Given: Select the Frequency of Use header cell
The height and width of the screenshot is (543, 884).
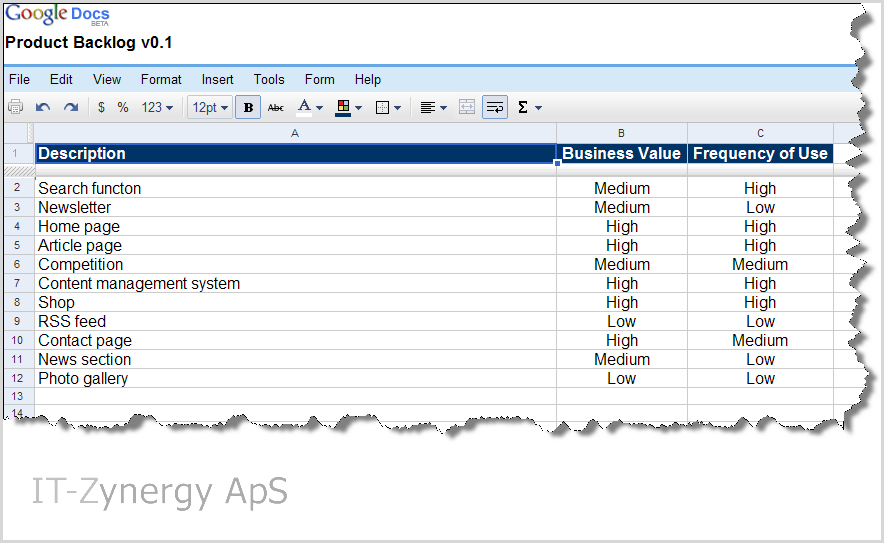Looking at the screenshot, I should [x=760, y=153].
